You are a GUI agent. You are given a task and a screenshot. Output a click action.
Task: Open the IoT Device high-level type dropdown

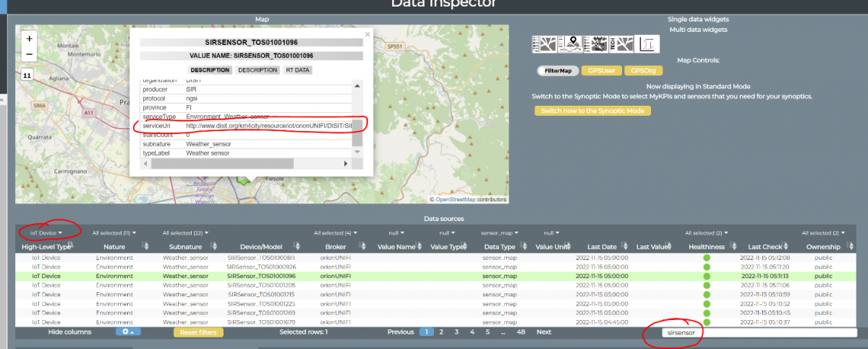tap(46, 233)
